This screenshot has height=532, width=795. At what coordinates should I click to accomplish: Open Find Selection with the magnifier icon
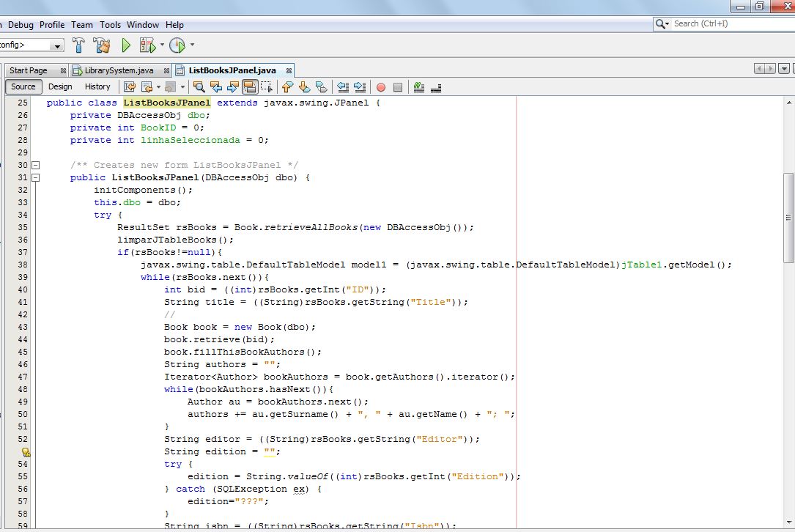tap(198, 86)
